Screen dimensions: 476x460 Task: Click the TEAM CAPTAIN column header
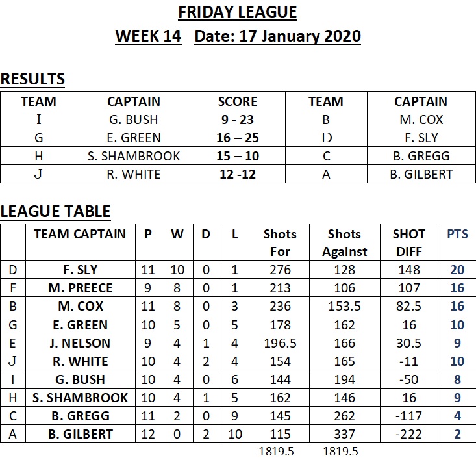click(80, 234)
